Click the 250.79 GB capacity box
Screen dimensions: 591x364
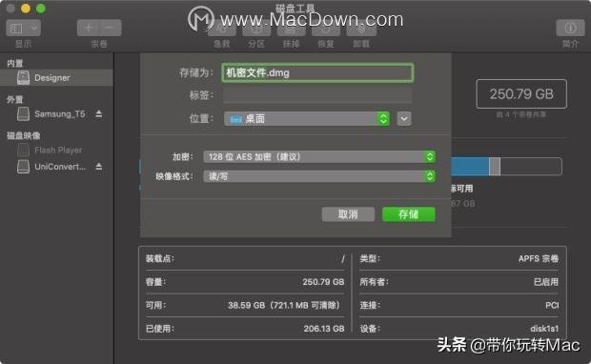click(x=521, y=93)
